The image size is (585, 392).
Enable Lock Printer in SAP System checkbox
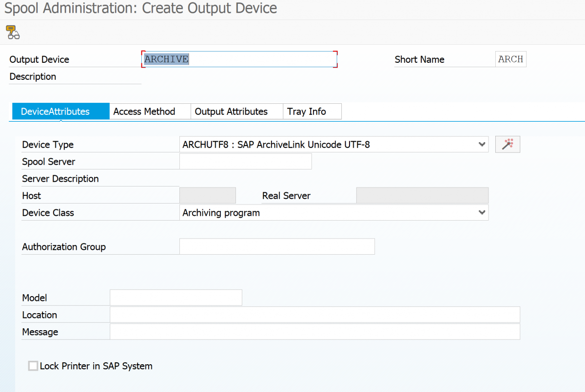coord(33,366)
